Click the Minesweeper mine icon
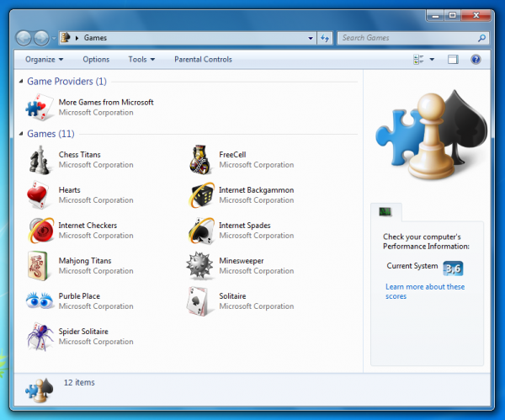 pyautogui.click(x=199, y=266)
